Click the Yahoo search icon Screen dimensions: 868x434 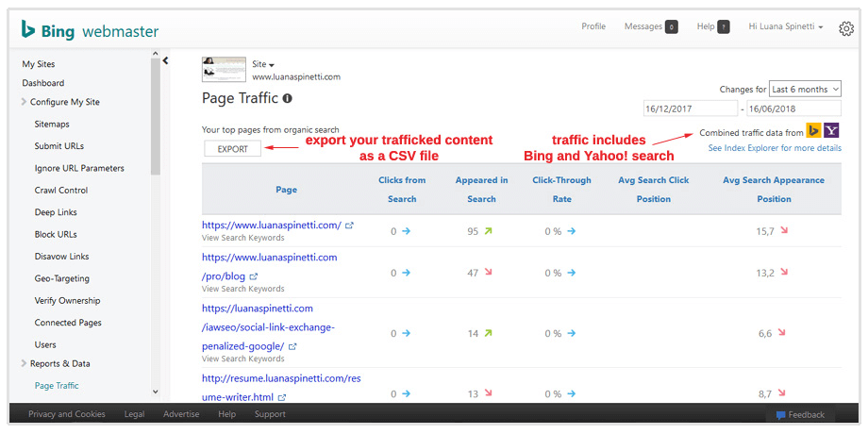click(x=831, y=131)
